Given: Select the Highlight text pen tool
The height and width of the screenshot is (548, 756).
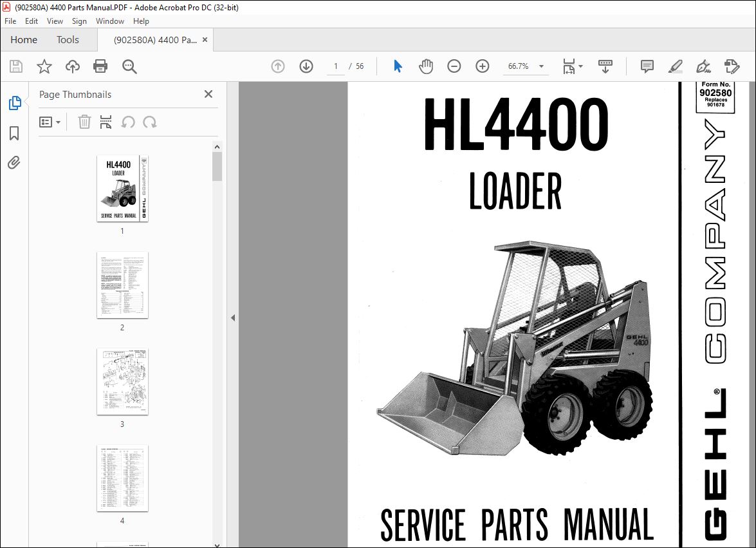Looking at the screenshot, I should click(x=676, y=66).
